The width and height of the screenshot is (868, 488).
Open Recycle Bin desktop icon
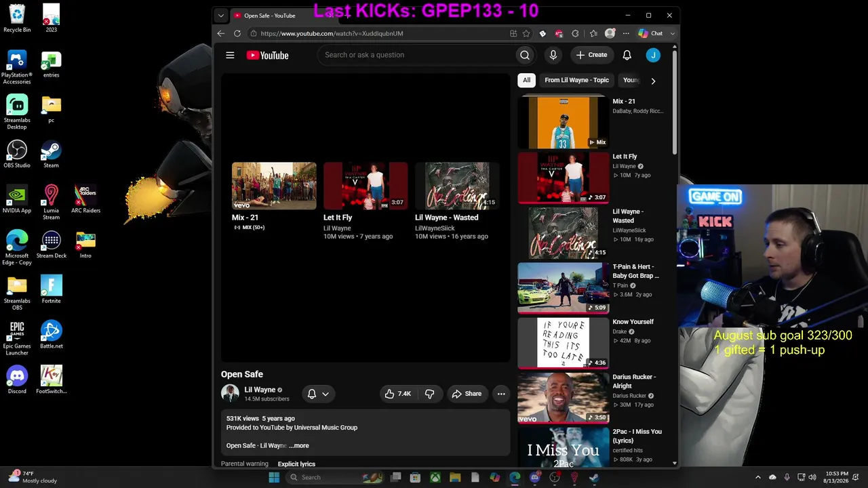click(x=17, y=18)
